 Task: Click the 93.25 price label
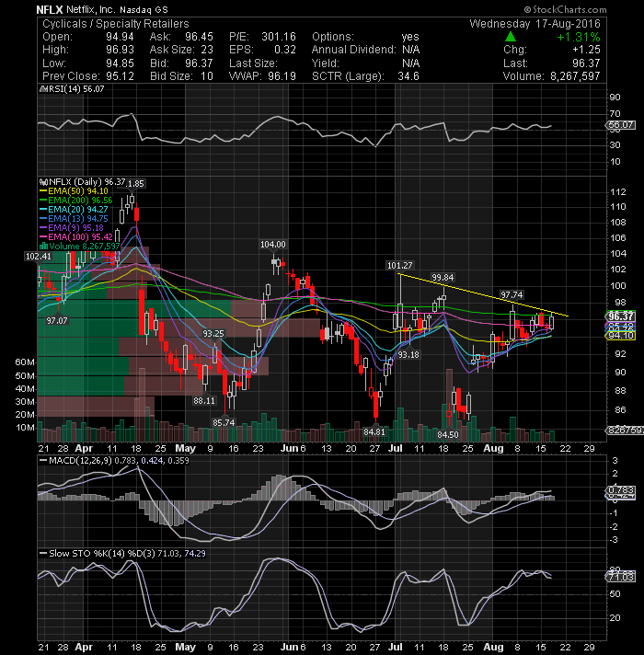(213, 334)
